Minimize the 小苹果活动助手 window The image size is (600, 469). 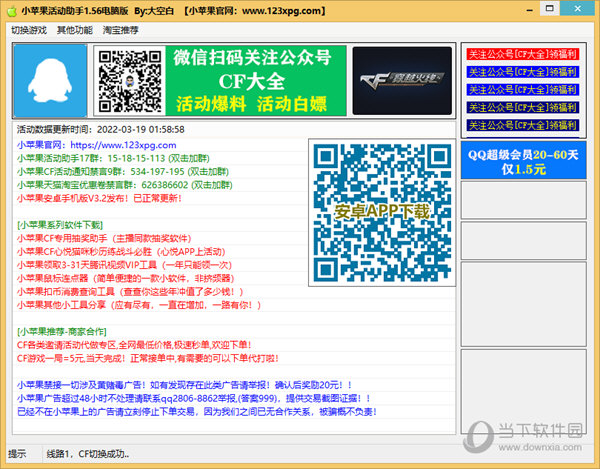(530, 10)
